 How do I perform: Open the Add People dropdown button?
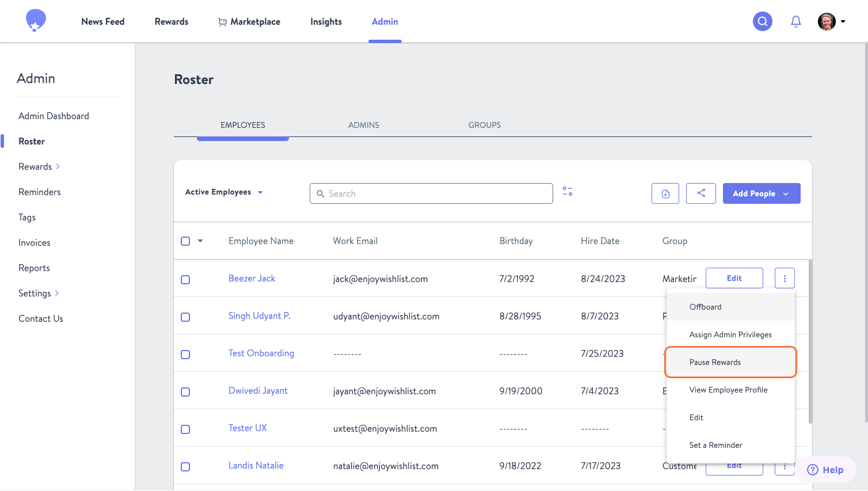(762, 193)
